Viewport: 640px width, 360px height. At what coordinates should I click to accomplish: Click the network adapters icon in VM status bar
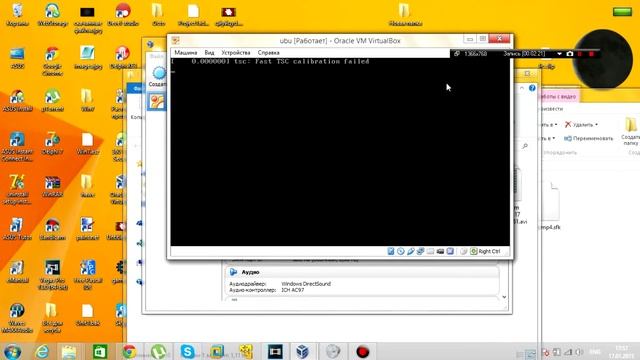tap(420, 251)
